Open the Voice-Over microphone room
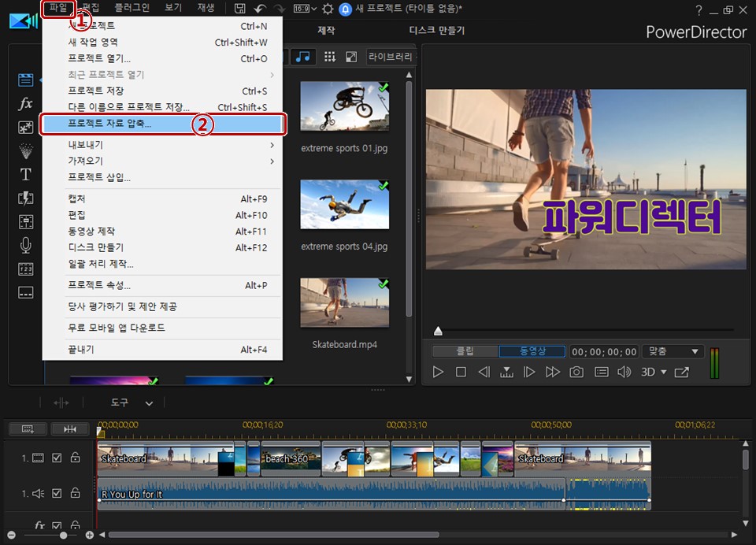Viewport: 756px width, 545px height. click(25, 246)
